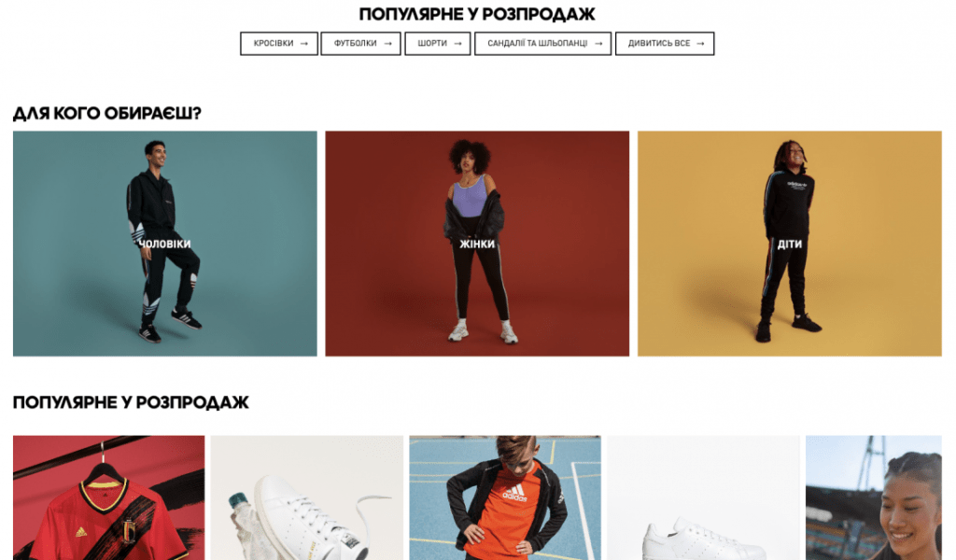956x560 pixels.
Task: Open boy in orange adidas shirt product
Action: 505,497
